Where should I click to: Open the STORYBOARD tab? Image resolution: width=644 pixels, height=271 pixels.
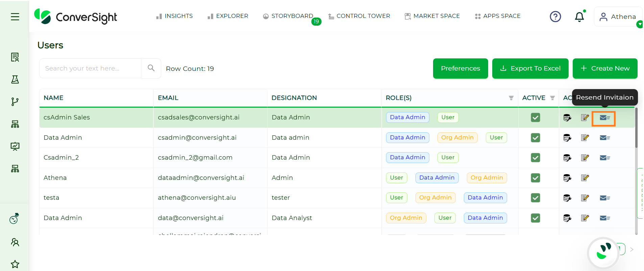288,16
